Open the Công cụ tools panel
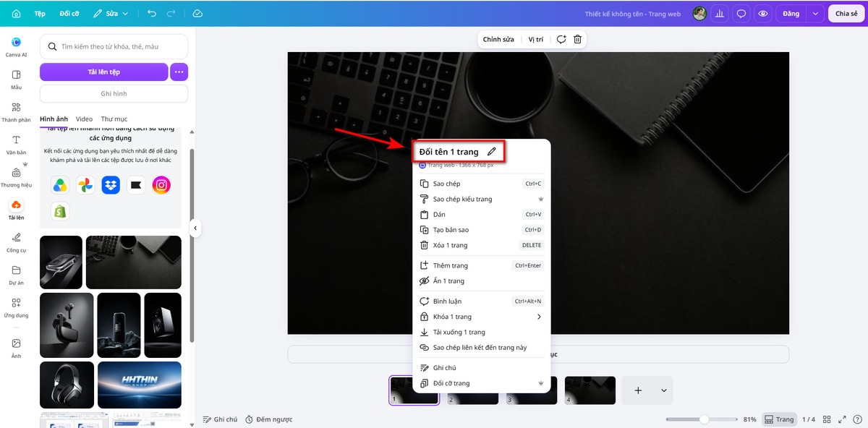The width and height of the screenshot is (868, 428). [16, 242]
